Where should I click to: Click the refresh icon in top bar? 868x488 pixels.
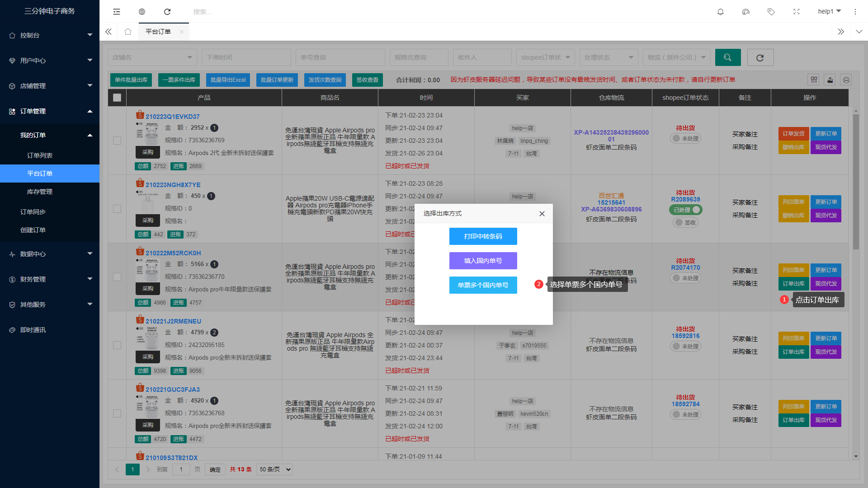pos(167,12)
